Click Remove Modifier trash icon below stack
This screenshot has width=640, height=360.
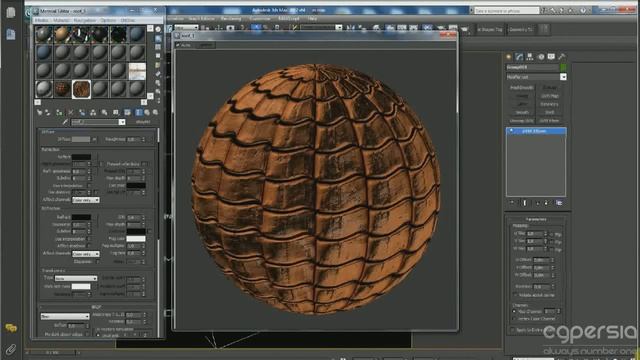[x=547, y=202]
